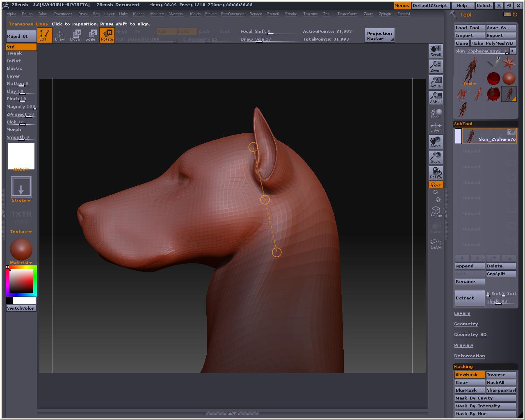Toggle the ViewMask option
This screenshot has height=420, width=525.
click(469, 374)
